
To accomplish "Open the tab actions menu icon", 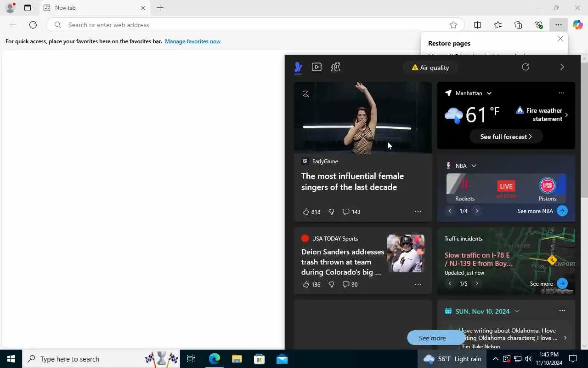I will pyautogui.click(x=28, y=8).
